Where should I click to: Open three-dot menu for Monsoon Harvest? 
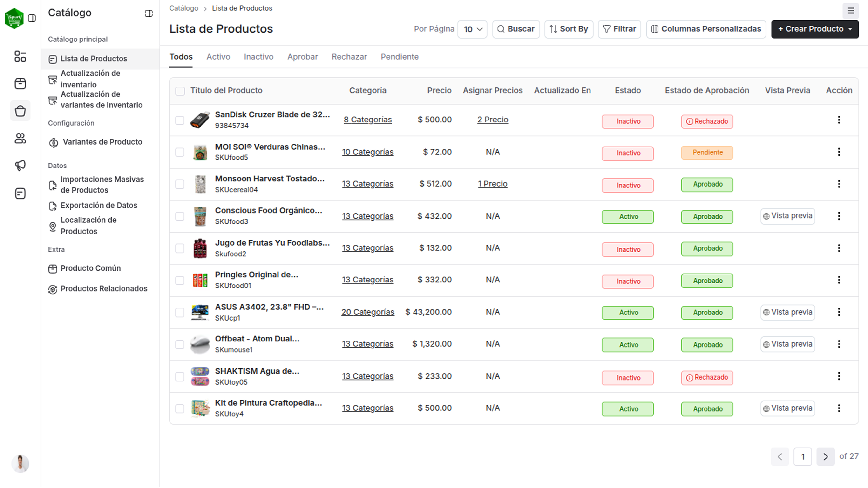click(x=839, y=184)
